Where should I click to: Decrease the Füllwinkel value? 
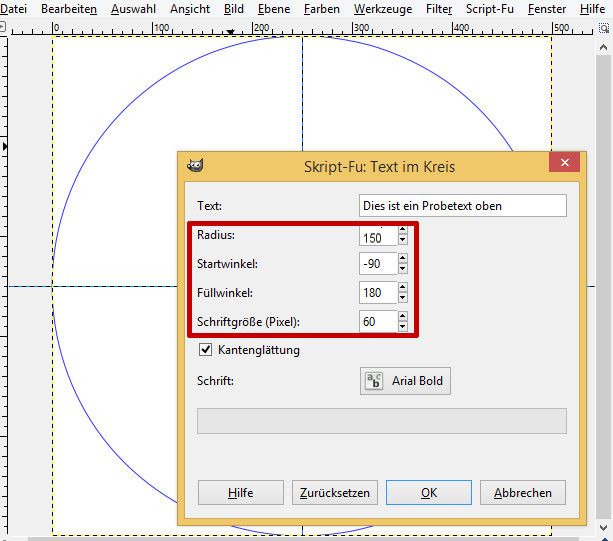[x=403, y=298]
